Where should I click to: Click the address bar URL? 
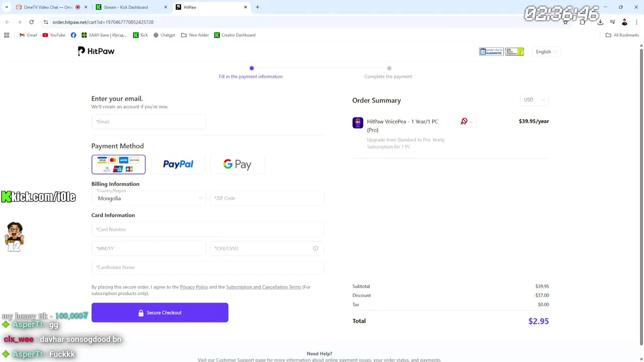pos(103,22)
